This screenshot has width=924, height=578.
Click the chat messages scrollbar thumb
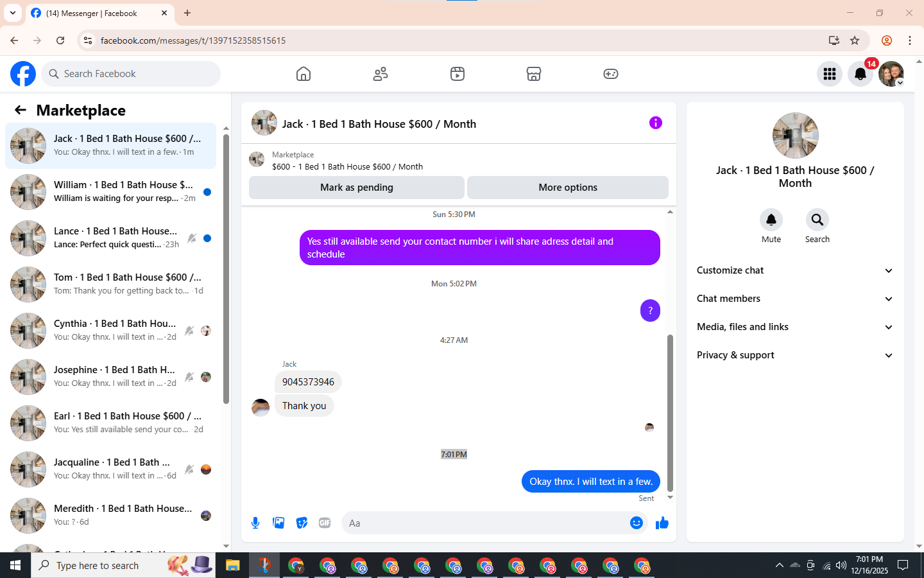click(x=670, y=412)
